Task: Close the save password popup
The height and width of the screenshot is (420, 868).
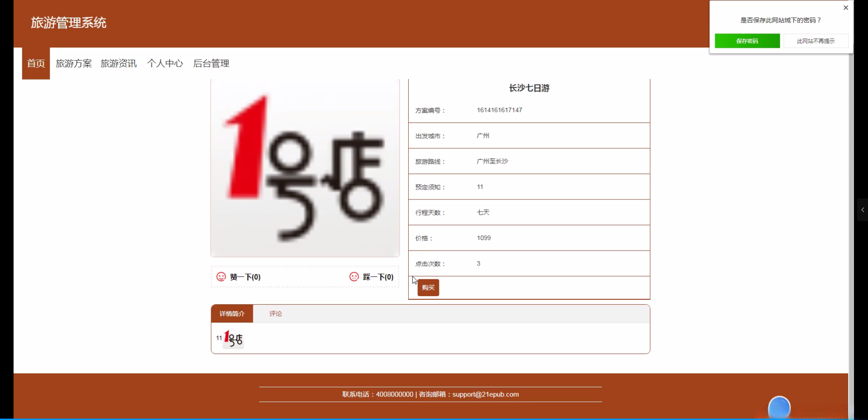Action: (846, 8)
